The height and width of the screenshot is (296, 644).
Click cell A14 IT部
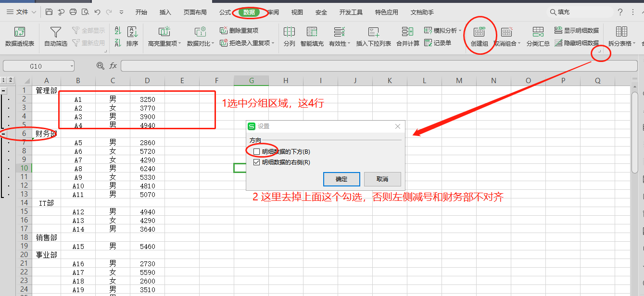coord(46,203)
